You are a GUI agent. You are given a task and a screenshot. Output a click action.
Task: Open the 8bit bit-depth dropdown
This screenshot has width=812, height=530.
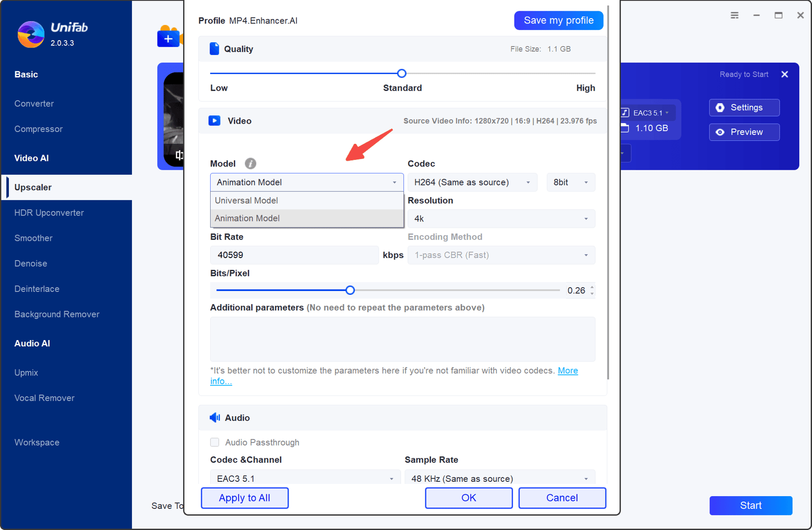[571, 182]
